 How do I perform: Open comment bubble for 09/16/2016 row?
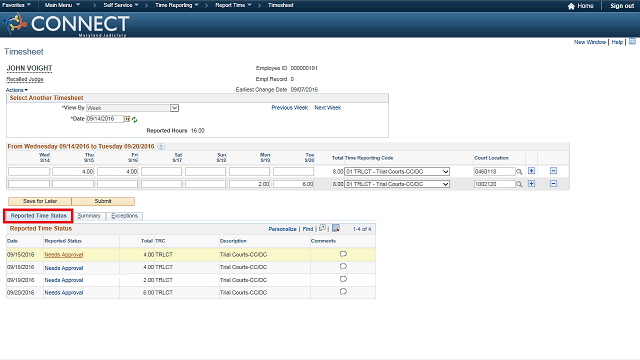click(343, 267)
